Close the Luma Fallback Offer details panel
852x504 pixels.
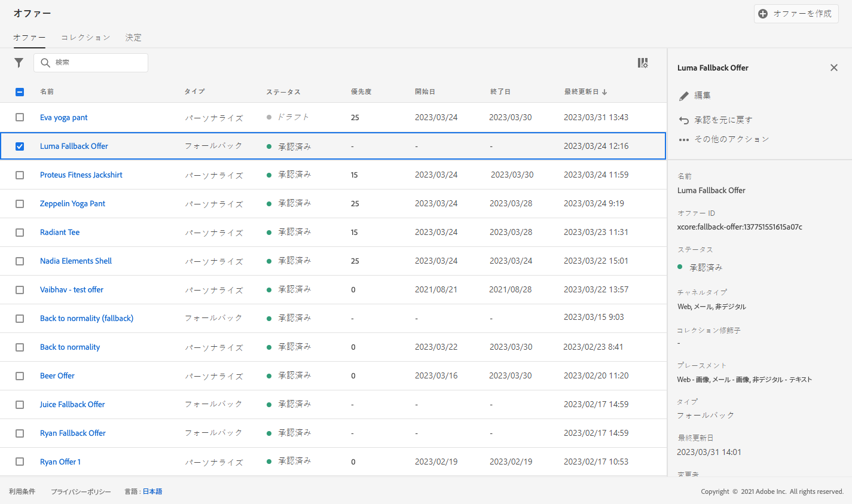(834, 68)
